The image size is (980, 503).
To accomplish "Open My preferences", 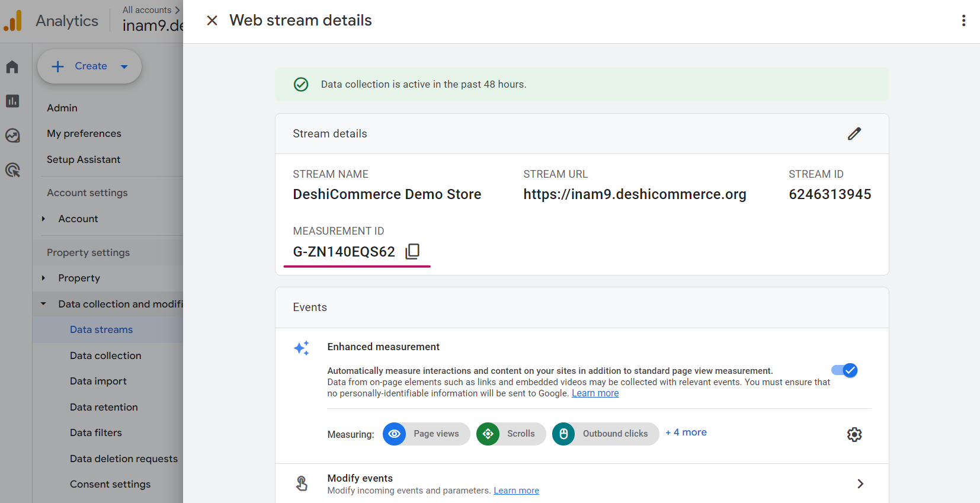I will tap(84, 134).
